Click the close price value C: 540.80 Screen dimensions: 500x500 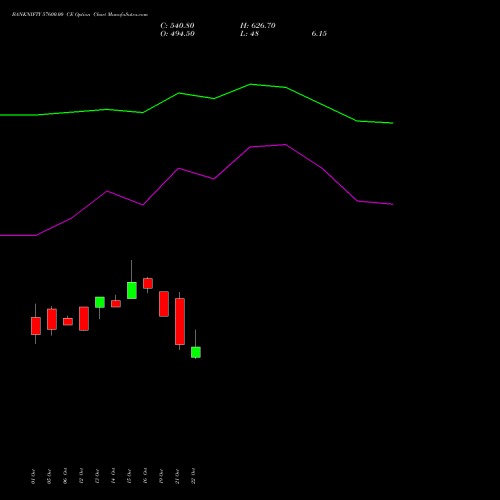click(x=177, y=26)
